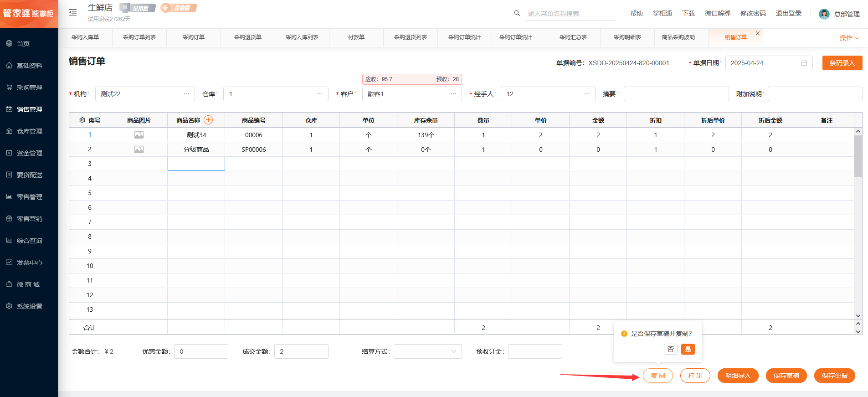
Task: Open 销售管理 in the sidebar
Action: click(x=29, y=109)
